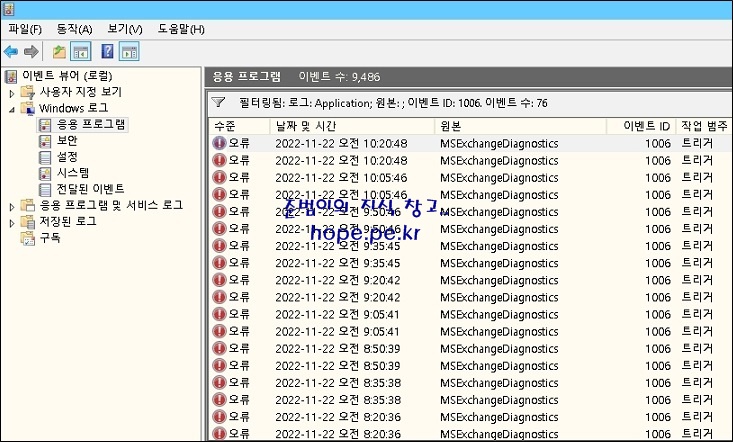The width and height of the screenshot is (733, 442).
Task: Select 응용 프로그램 in the tree
Action: [91, 124]
